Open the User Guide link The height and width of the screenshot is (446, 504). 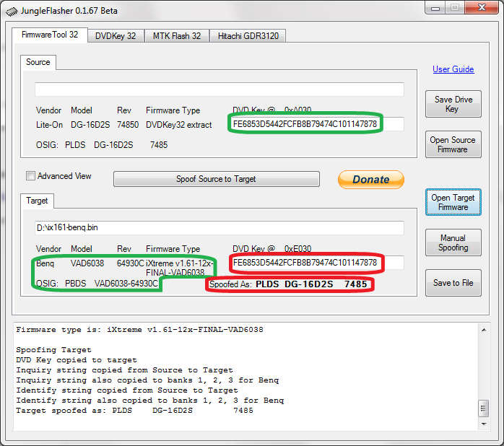[x=453, y=69]
